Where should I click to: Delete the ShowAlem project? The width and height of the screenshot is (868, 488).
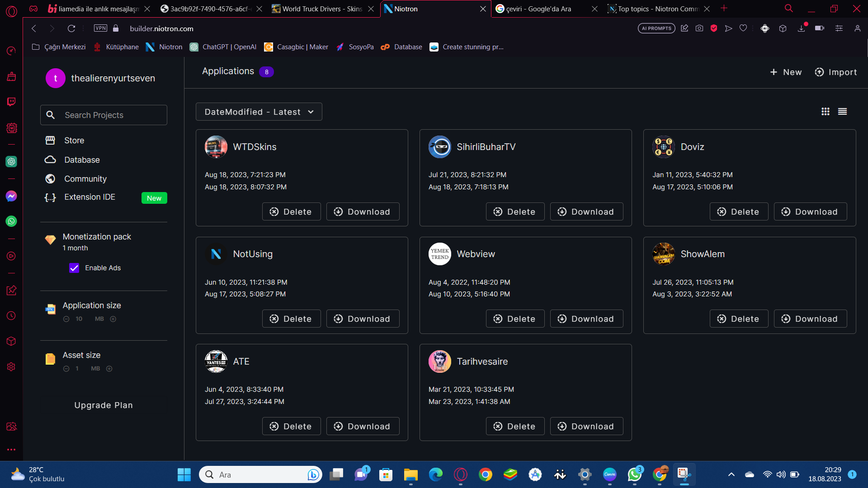739,319
